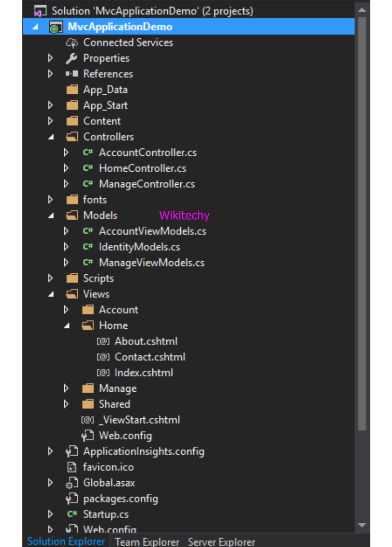Click the App_Data folder icon
392x547 pixels.
point(72,90)
